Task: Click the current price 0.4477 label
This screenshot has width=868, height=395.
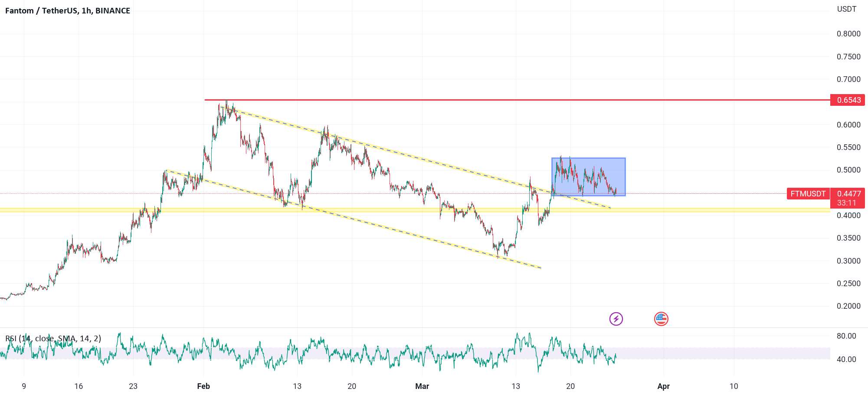Action: click(848, 194)
